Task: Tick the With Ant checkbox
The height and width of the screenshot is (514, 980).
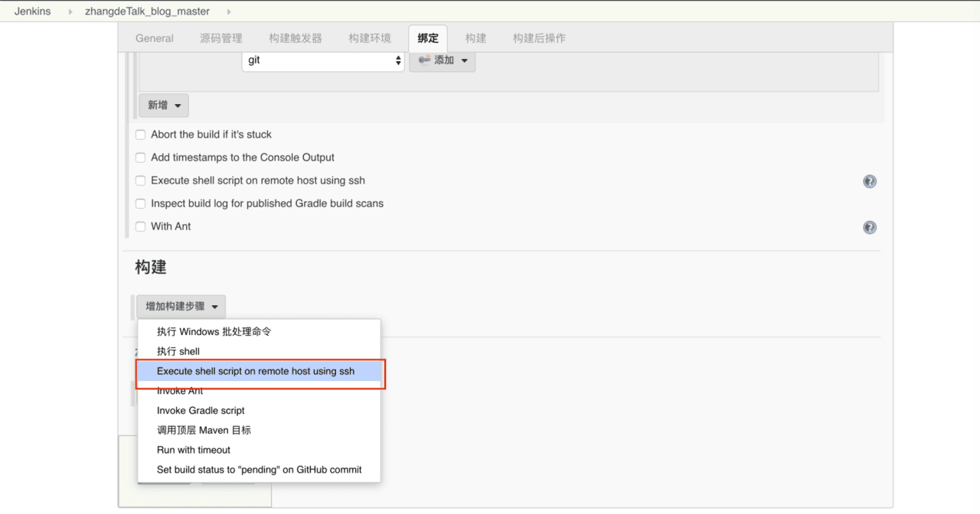Action: (140, 226)
